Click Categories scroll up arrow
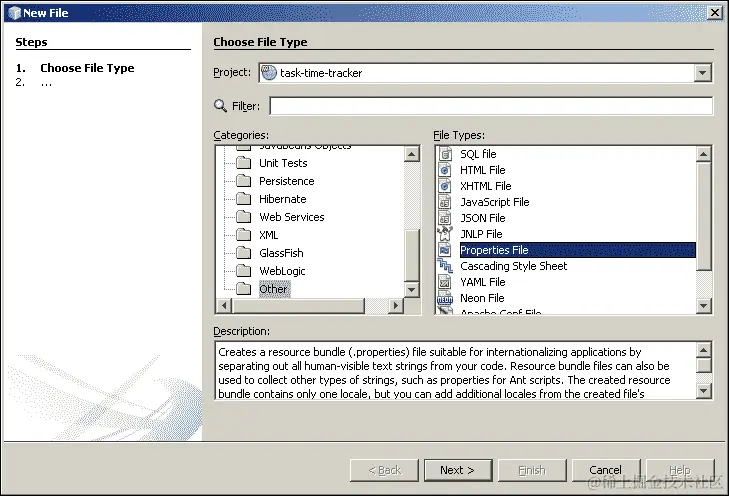 click(411, 154)
